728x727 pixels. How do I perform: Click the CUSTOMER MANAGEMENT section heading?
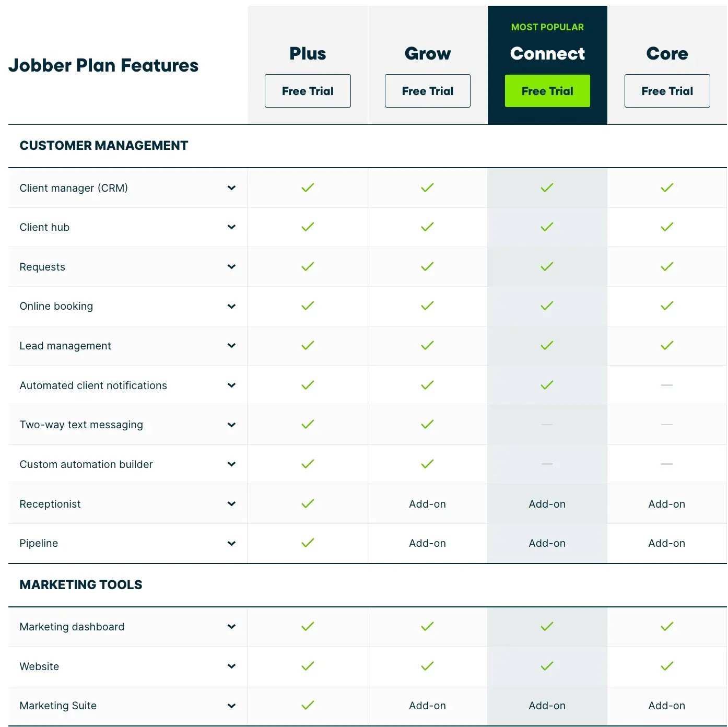[x=103, y=146]
